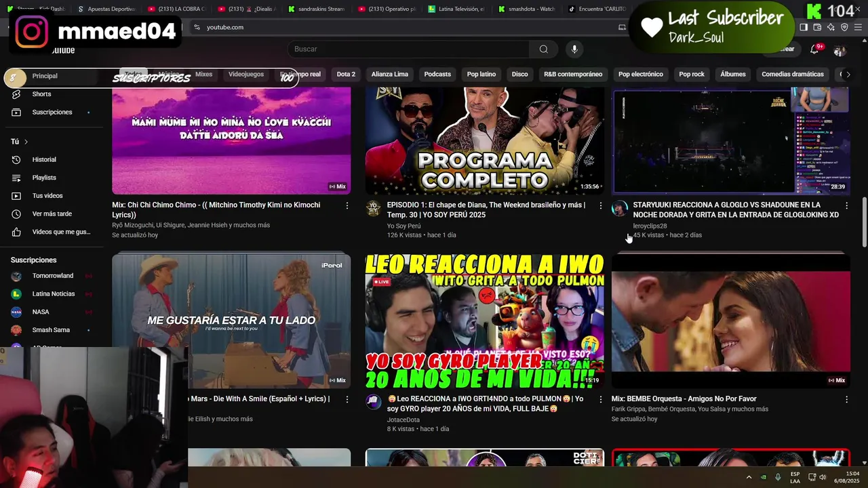The height and width of the screenshot is (488, 868).
Task: Open the EPISODIO 1: El chape de Diana title
Action: (x=486, y=209)
